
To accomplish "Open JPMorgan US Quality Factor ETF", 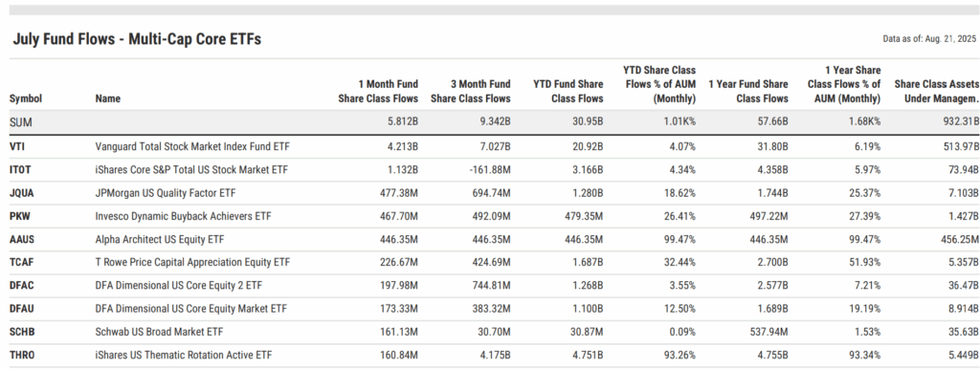I will (165, 193).
